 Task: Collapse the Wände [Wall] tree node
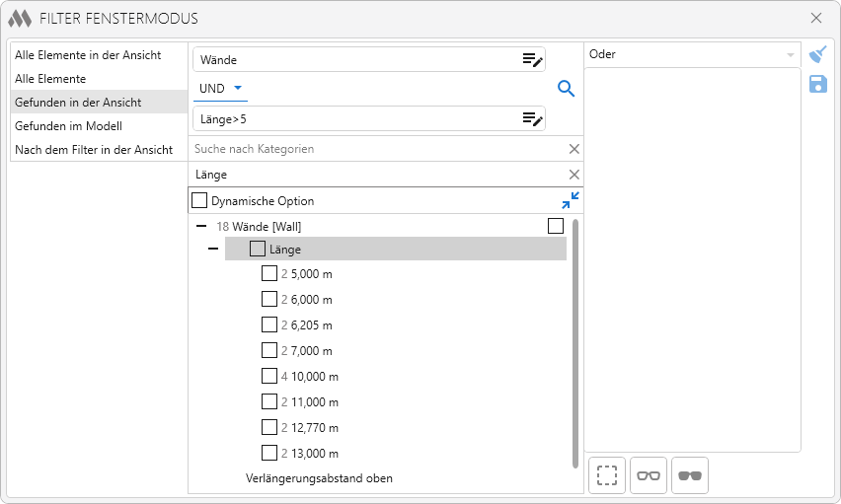201,227
